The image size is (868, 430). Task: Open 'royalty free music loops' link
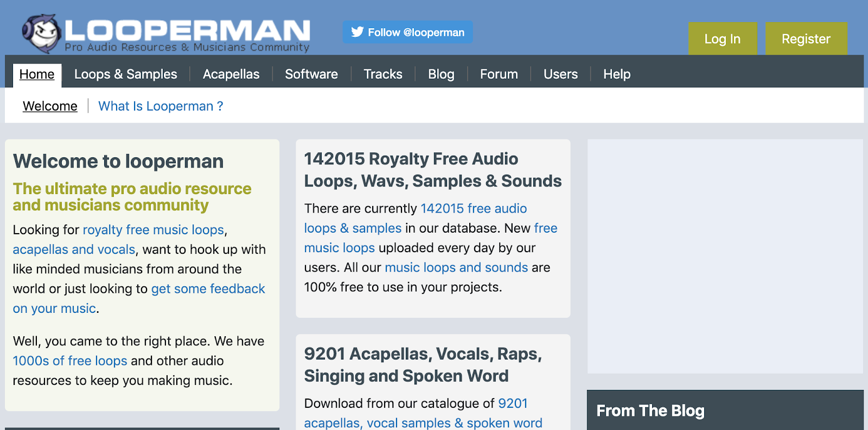tap(154, 230)
